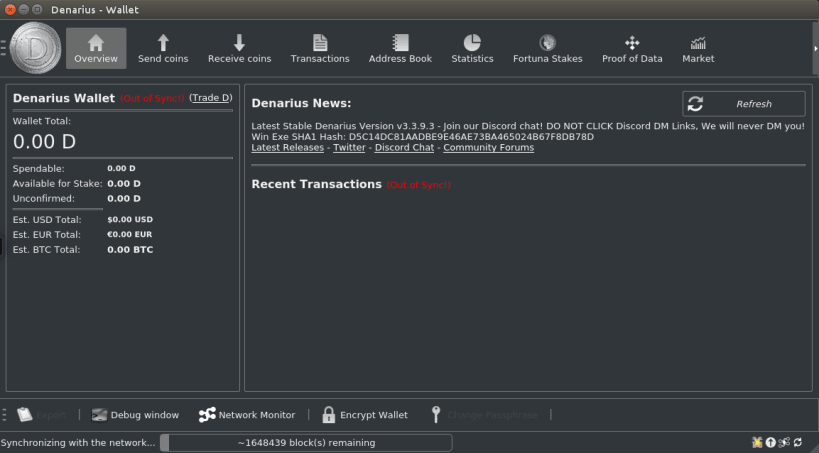
Task: Click the greyed-out Export button
Action: point(42,415)
